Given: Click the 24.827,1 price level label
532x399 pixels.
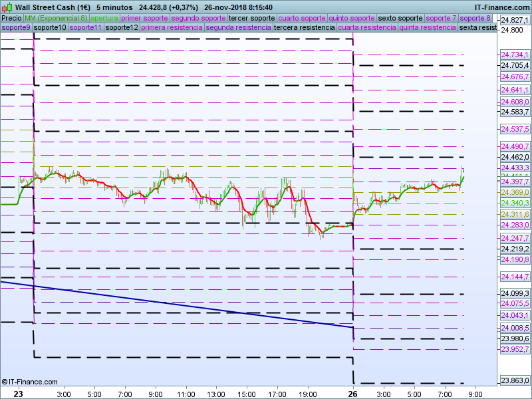Looking at the screenshot, I should point(514,20).
